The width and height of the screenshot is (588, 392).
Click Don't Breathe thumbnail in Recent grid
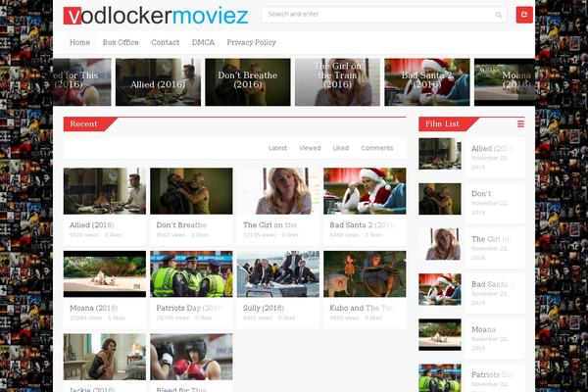point(191,191)
